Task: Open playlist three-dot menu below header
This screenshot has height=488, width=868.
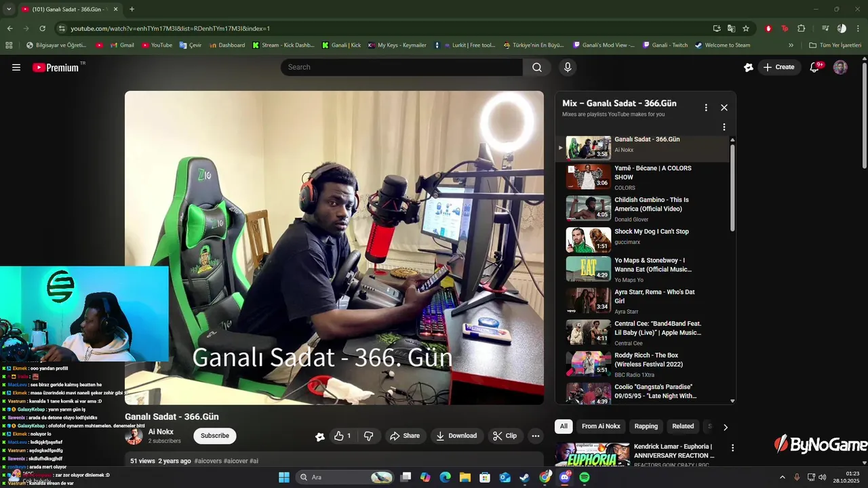Action: point(724,127)
